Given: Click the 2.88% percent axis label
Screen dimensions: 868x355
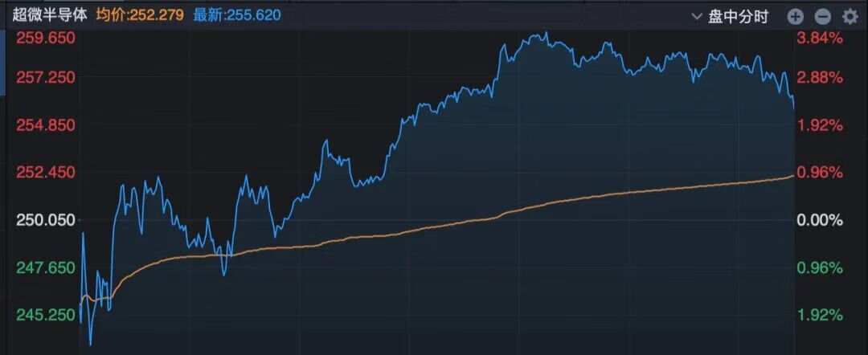Looking at the screenshot, I should pyautogui.click(x=819, y=77).
